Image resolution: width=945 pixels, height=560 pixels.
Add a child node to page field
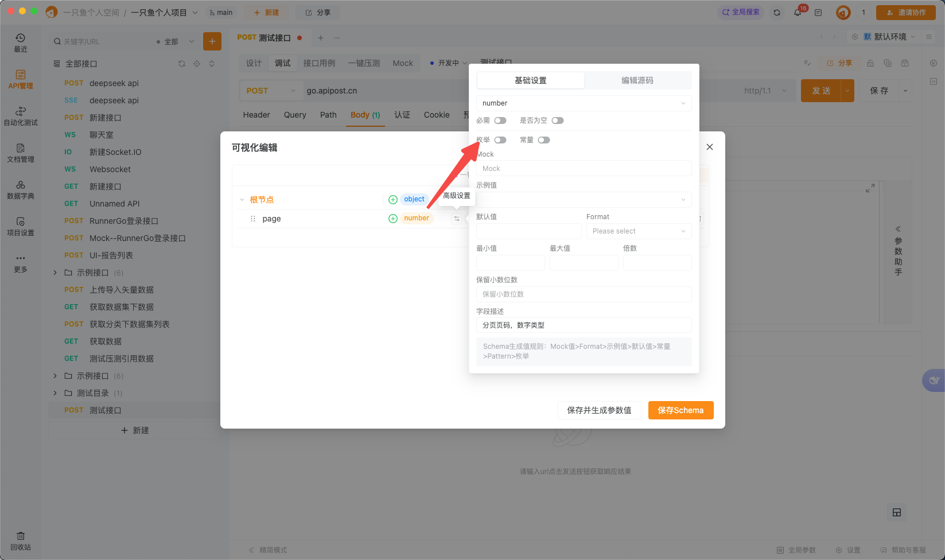[392, 218]
